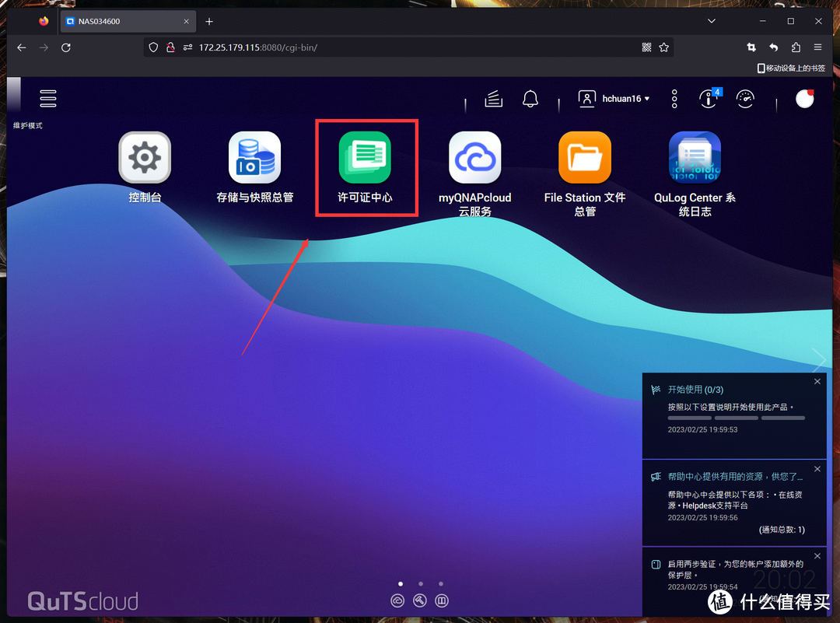Open the QR code icon in address bar
The image size is (840, 623).
tap(646, 47)
